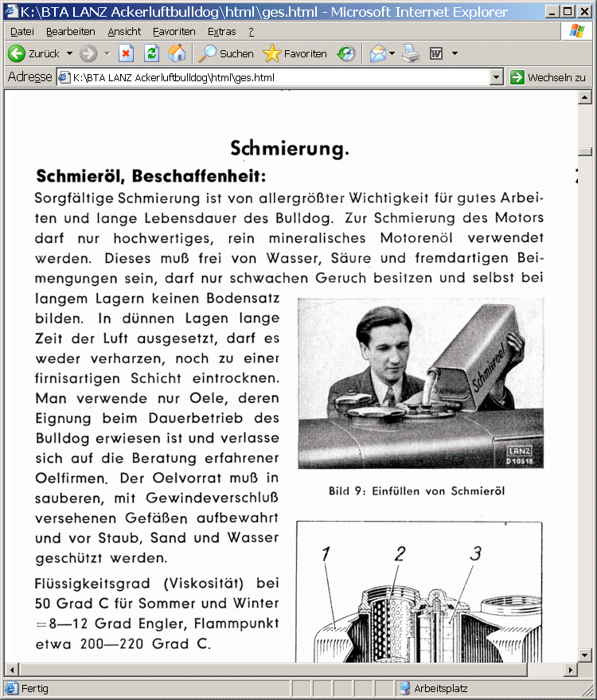This screenshot has width=597, height=700.
Task: Maximize the Internet Explorer window
Action: coord(568,12)
